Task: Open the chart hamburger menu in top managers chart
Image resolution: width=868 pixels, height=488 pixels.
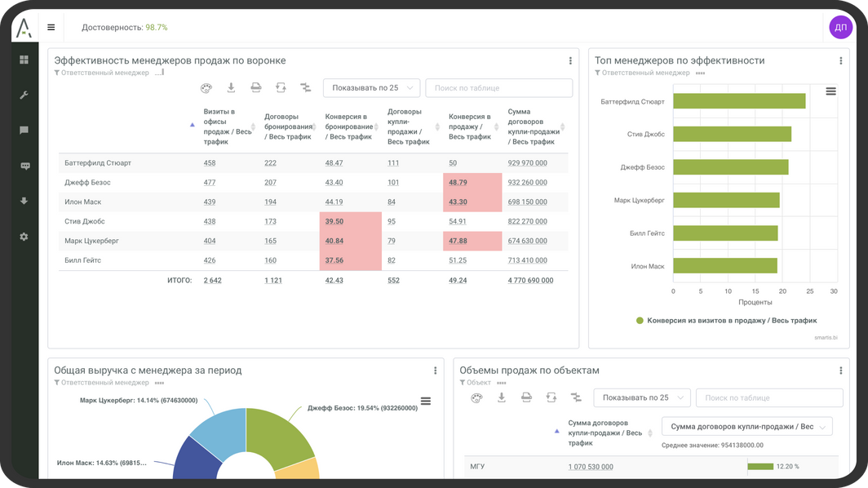Action: click(830, 91)
